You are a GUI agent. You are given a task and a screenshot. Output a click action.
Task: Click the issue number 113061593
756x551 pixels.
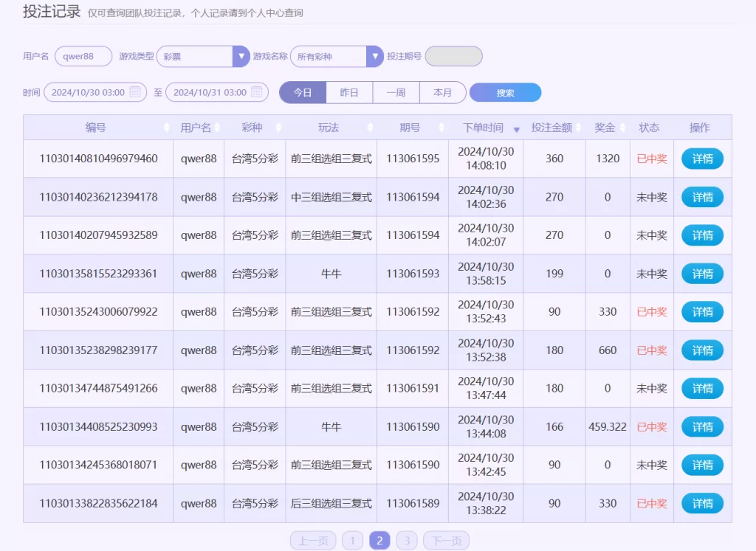(x=413, y=274)
